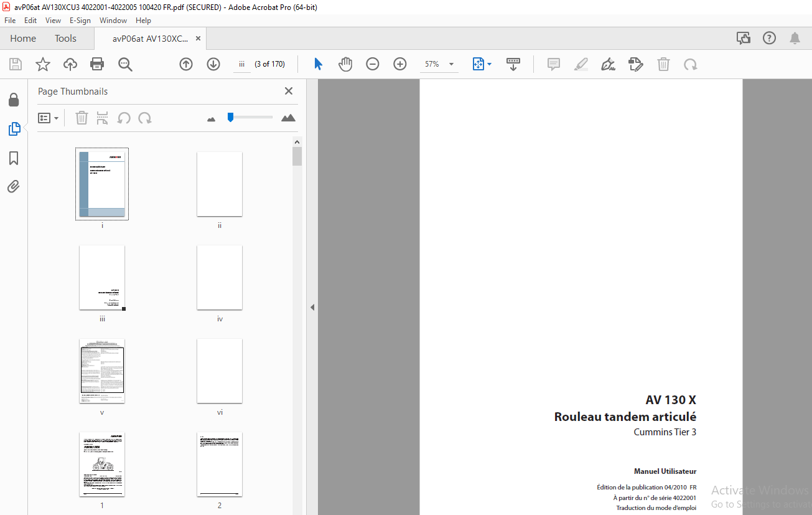Open the E-Sign menu
The width and height of the screenshot is (812, 515).
click(x=80, y=21)
